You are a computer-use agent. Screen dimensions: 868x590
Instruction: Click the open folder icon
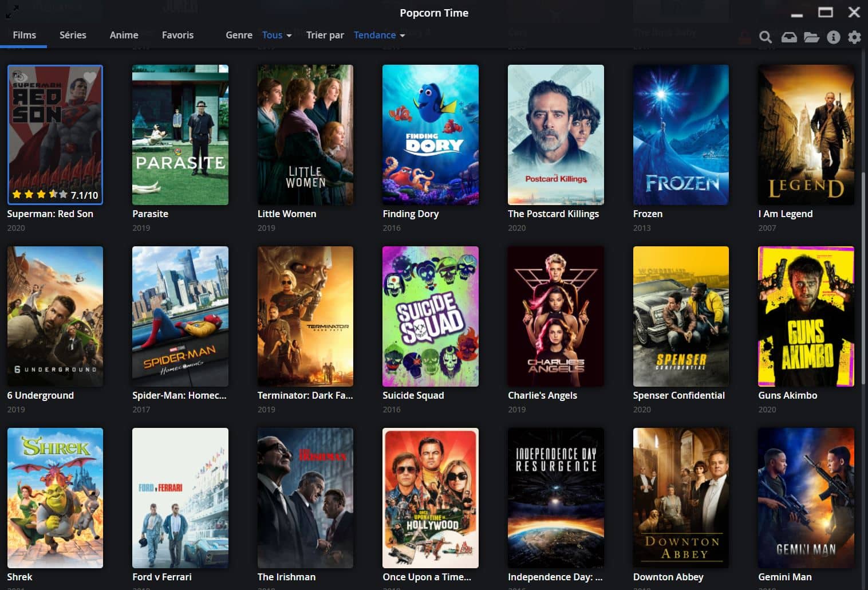(811, 38)
